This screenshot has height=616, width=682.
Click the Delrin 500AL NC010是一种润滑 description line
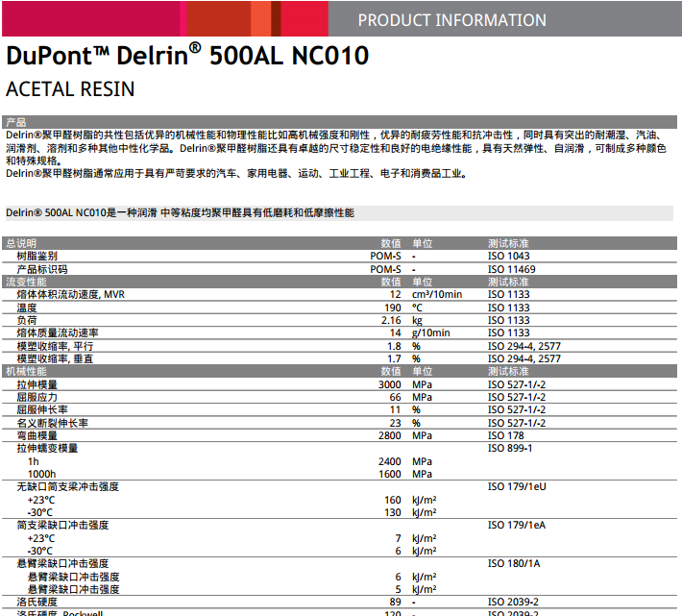pos(180,212)
